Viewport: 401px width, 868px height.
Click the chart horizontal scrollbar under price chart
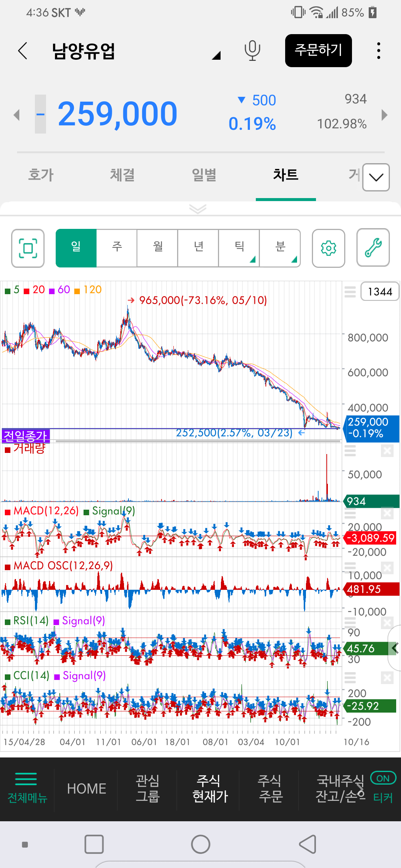click(x=198, y=441)
